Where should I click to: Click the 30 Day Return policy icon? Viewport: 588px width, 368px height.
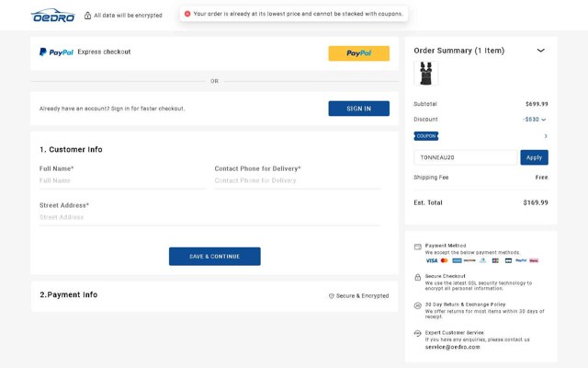(418, 305)
